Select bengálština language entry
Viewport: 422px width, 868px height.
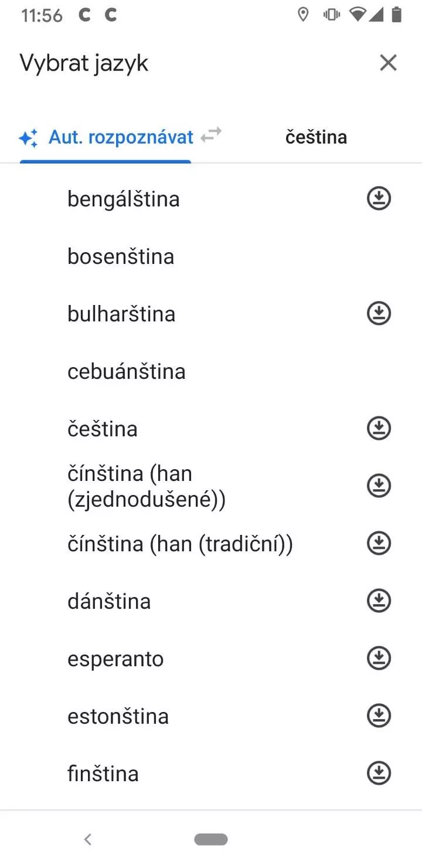[124, 199]
